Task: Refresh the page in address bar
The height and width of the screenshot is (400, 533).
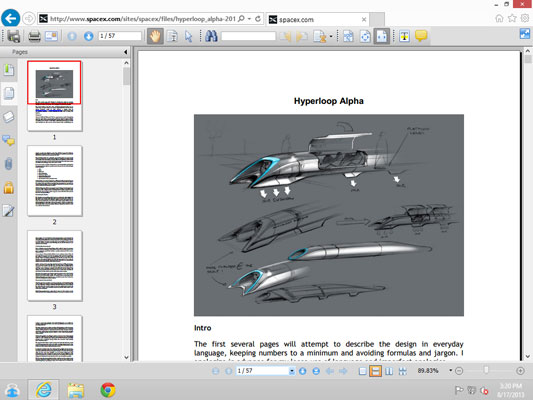Action: [x=258, y=19]
